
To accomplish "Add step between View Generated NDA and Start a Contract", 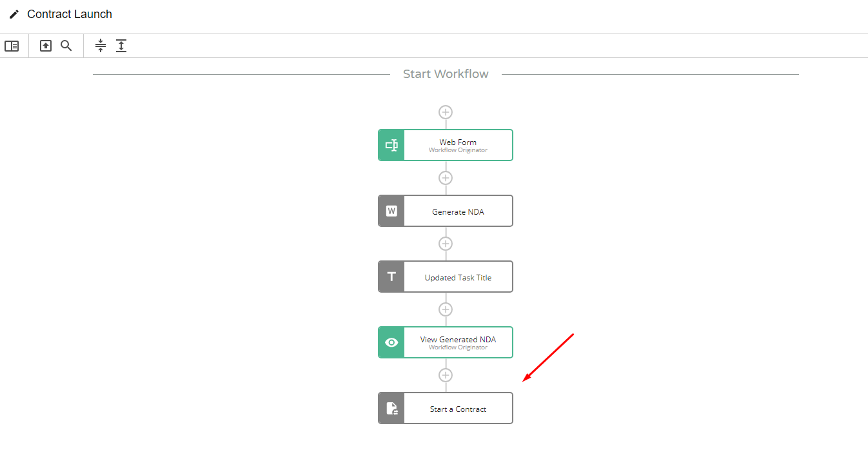I will coord(446,375).
